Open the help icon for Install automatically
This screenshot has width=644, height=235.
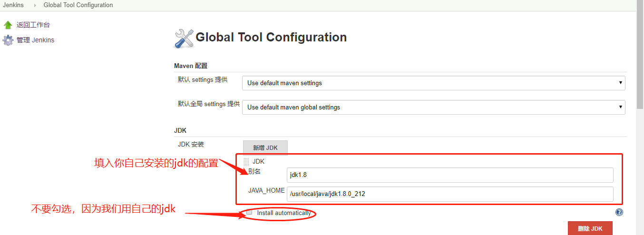619,213
